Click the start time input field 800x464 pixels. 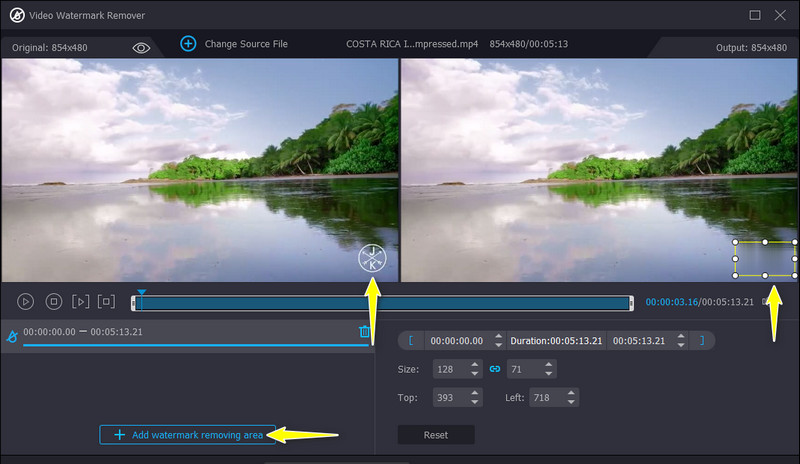(456, 341)
